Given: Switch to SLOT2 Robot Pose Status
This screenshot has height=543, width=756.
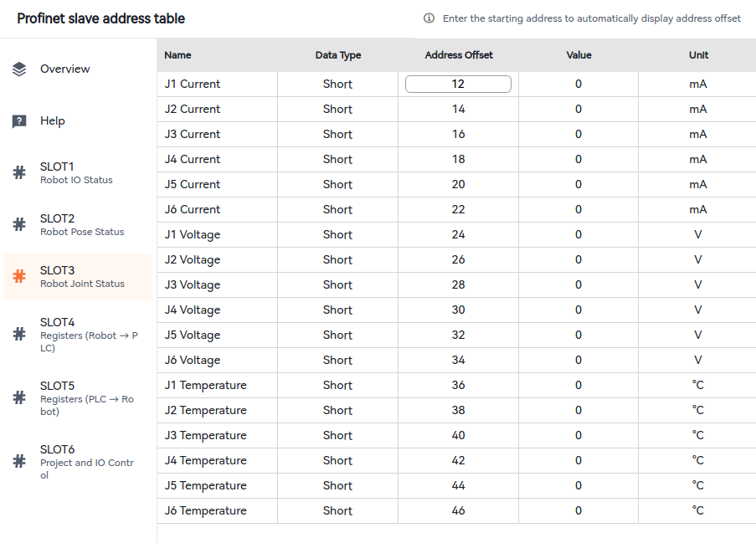Looking at the screenshot, I should tap(81, 225).
